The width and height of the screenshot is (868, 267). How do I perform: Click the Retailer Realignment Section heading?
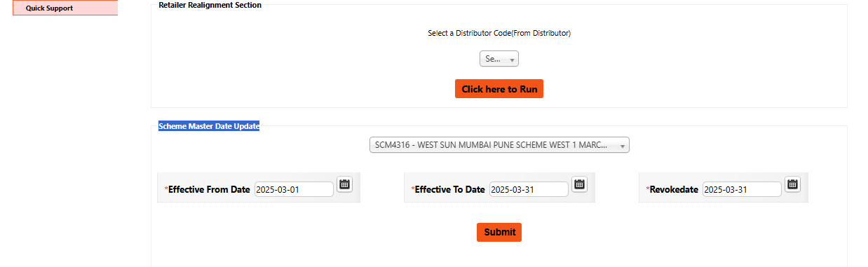(210, 5)
